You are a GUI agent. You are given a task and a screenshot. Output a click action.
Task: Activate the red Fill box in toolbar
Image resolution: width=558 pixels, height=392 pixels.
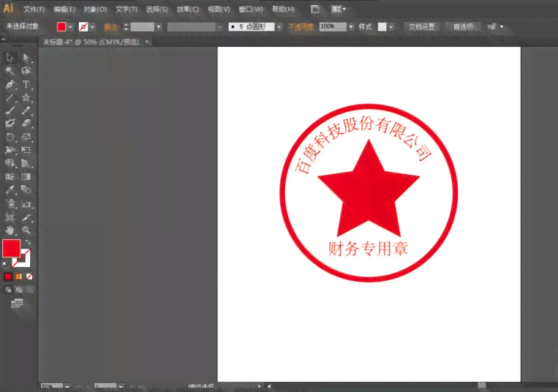11,248
